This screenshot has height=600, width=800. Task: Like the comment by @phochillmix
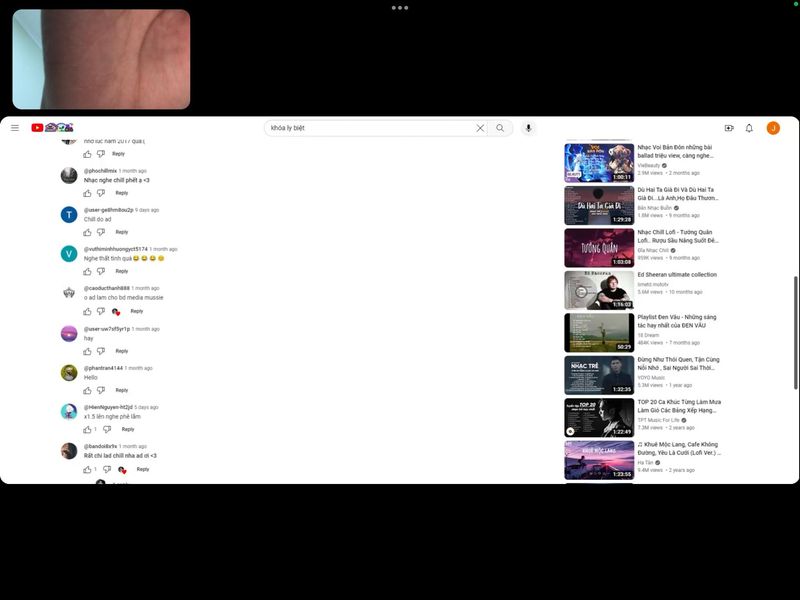coord(88,193)
